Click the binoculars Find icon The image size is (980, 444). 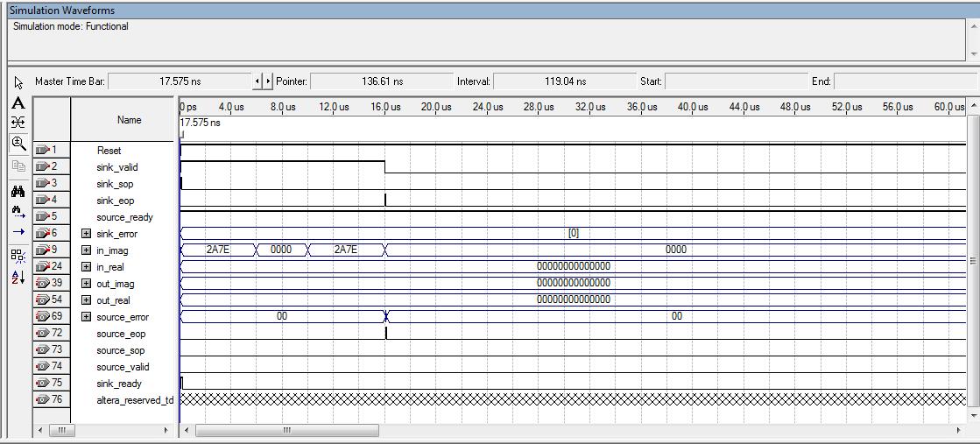coord(18,191)
